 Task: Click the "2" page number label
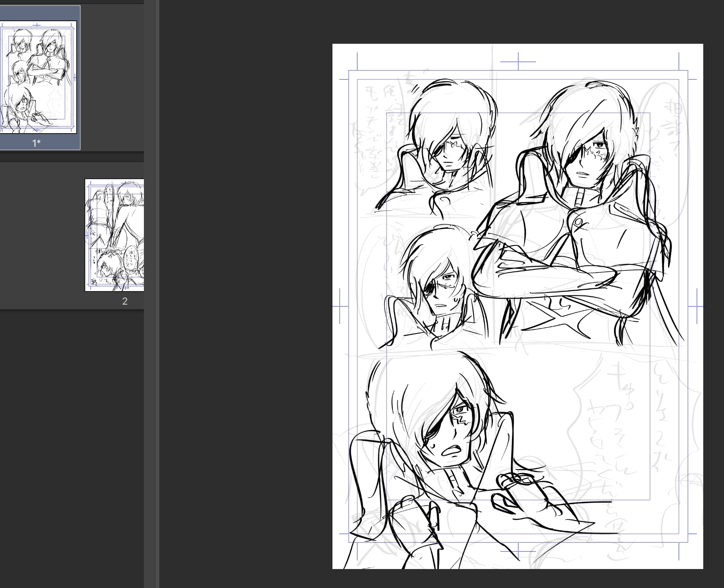point(125,301)
